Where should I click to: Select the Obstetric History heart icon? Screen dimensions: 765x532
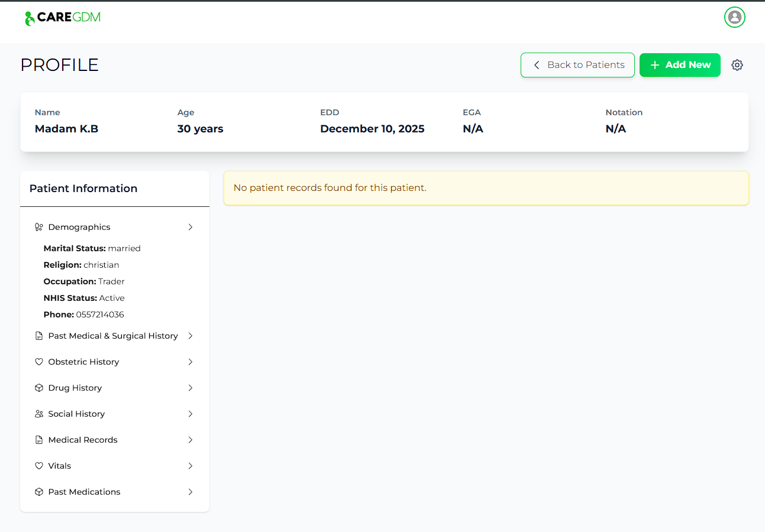coord(38,362)
